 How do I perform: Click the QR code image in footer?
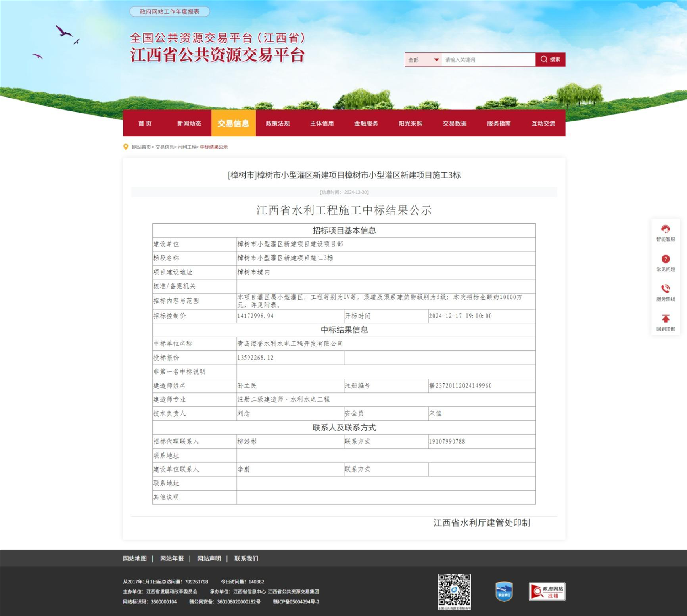point(454,590)
